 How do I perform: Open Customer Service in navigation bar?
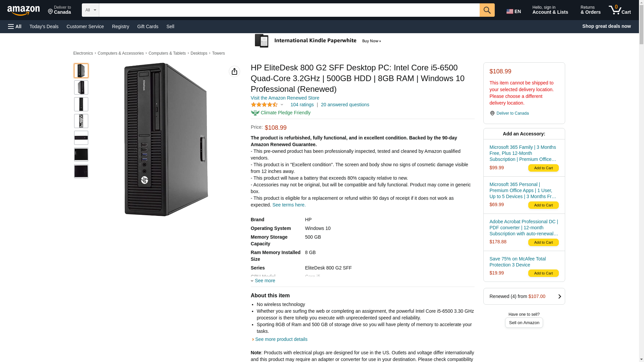[85, 26]
